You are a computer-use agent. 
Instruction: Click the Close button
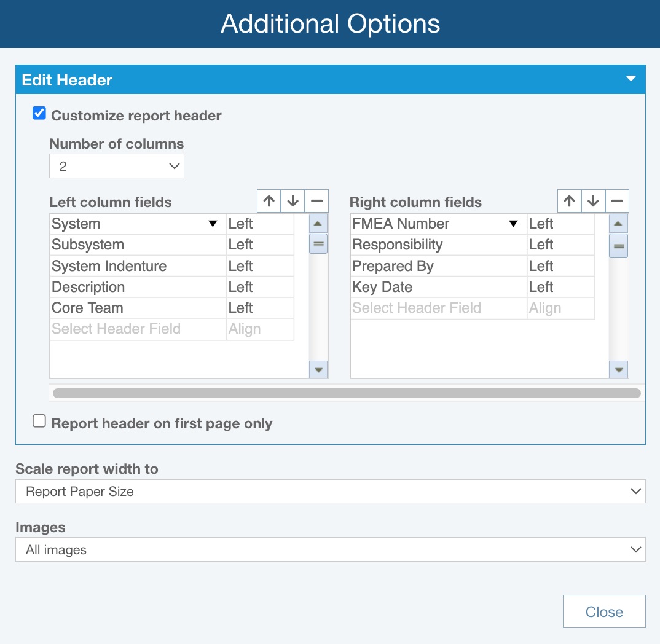604,611
